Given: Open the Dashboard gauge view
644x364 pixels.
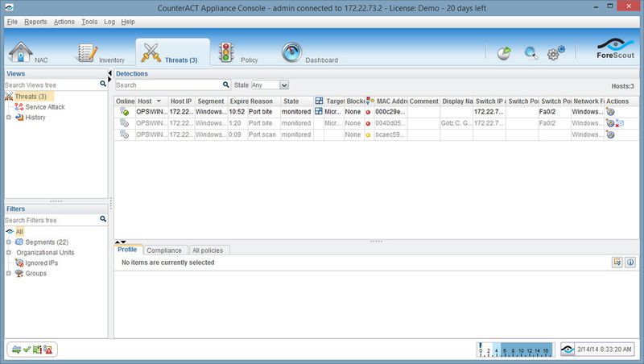Looking at the screenshot, I should [x=310, y=53].
